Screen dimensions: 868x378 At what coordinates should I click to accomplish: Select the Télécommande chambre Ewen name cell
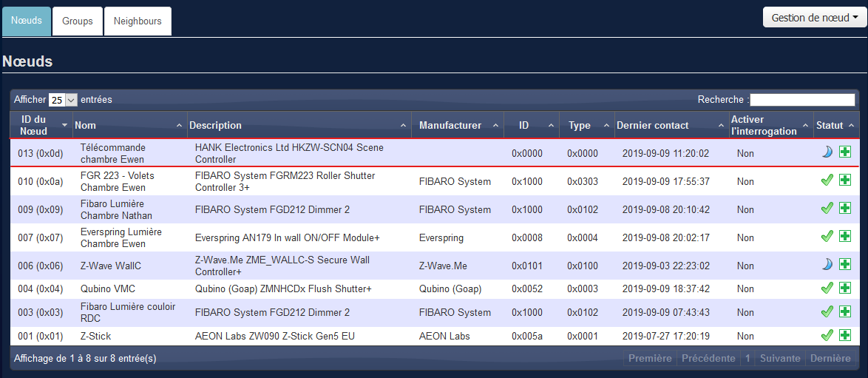(x=130, y=153)
